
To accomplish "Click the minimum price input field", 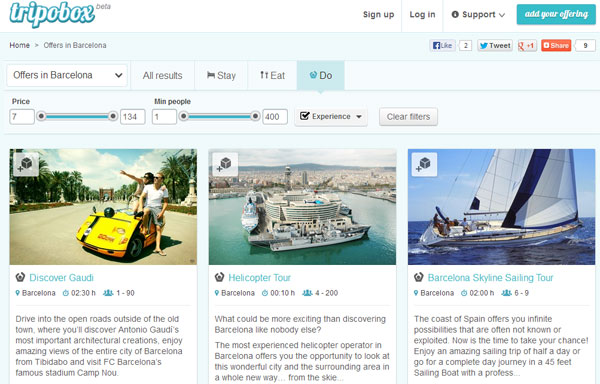I will point(22,117).
